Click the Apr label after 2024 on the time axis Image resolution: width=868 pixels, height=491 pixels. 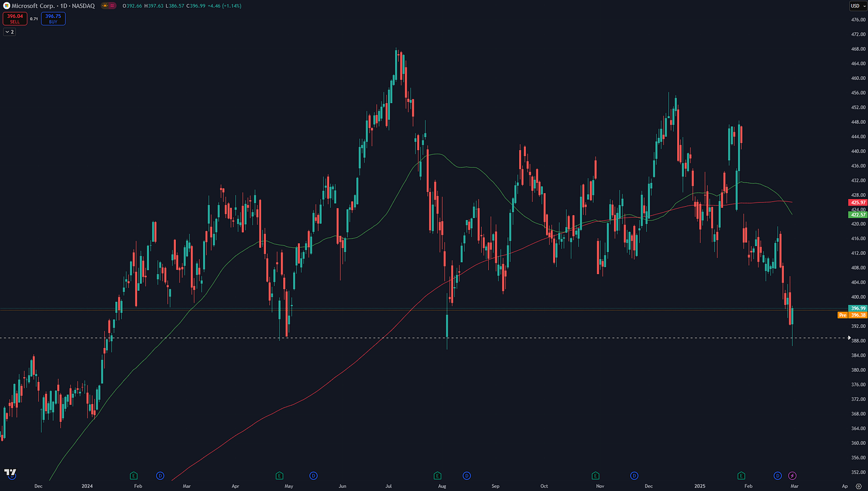point(235,486)
